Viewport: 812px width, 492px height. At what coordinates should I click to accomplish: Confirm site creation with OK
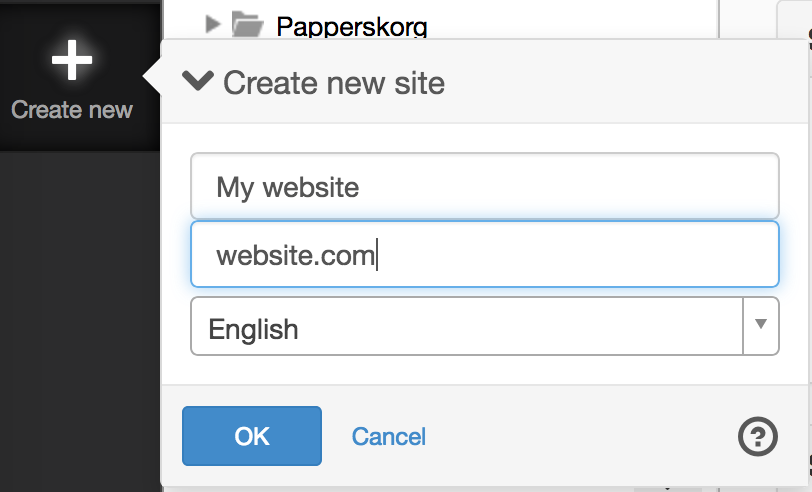point(252,436)
